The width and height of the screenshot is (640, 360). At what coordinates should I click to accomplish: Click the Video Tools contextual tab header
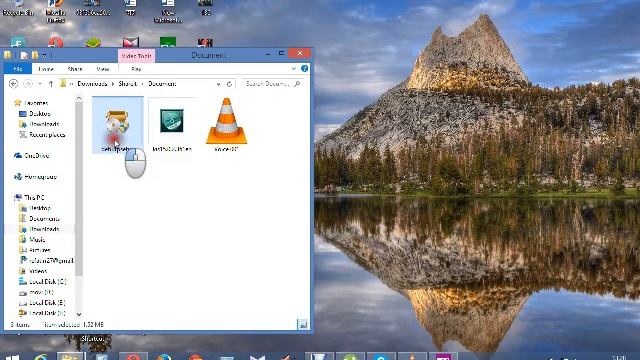point(136,56)
